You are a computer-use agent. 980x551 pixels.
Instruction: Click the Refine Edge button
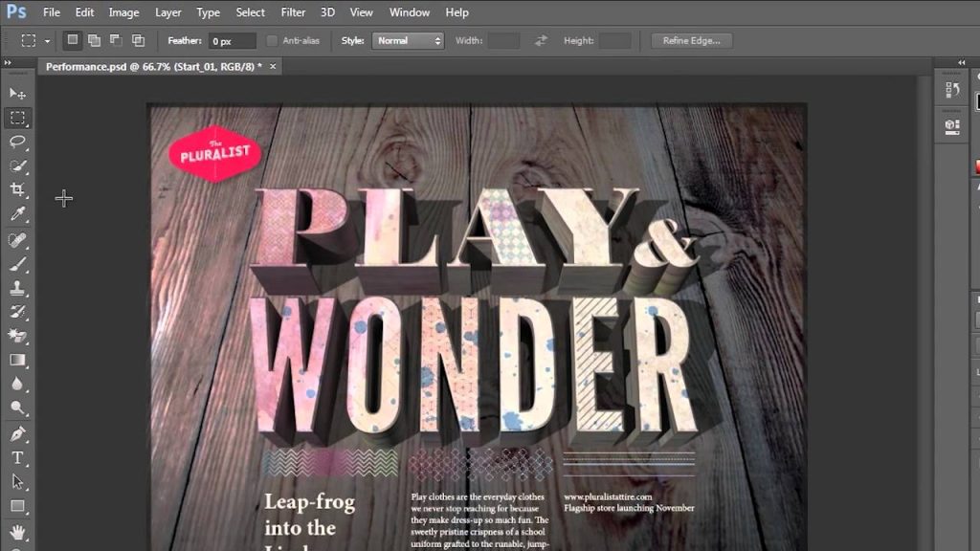691,41
